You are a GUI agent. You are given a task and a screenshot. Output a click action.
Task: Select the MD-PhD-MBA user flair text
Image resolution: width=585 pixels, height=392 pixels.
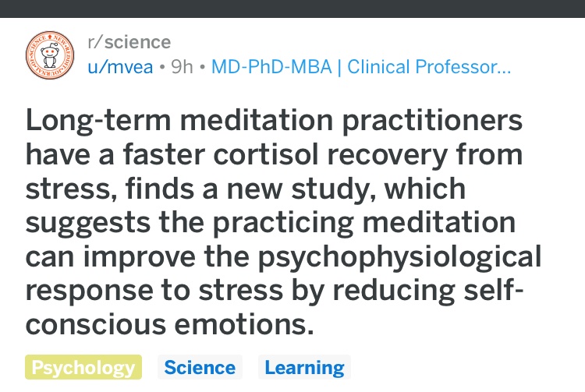click(x=271, y=67)
